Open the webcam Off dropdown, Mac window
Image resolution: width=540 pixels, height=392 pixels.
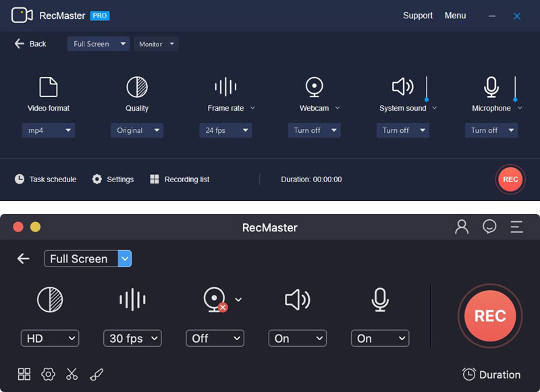(215, 338)
